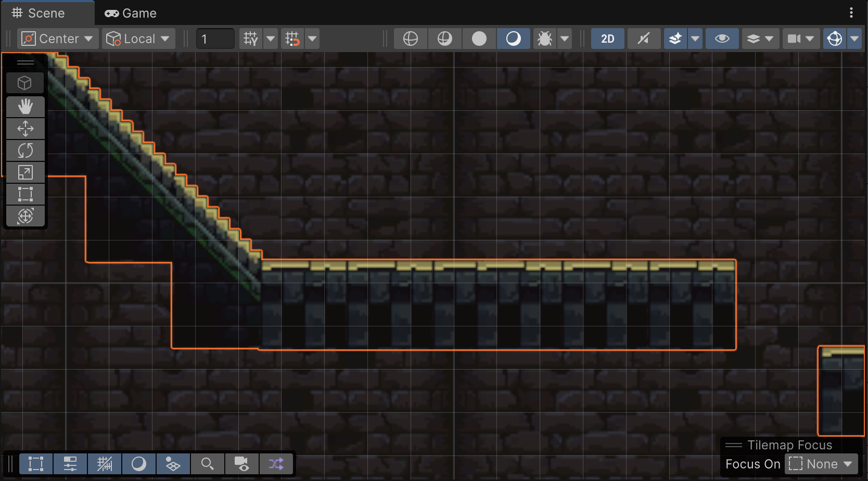Click the camera preview icon in bottom toolbar
868x481 pixels.
pos(242,463)
